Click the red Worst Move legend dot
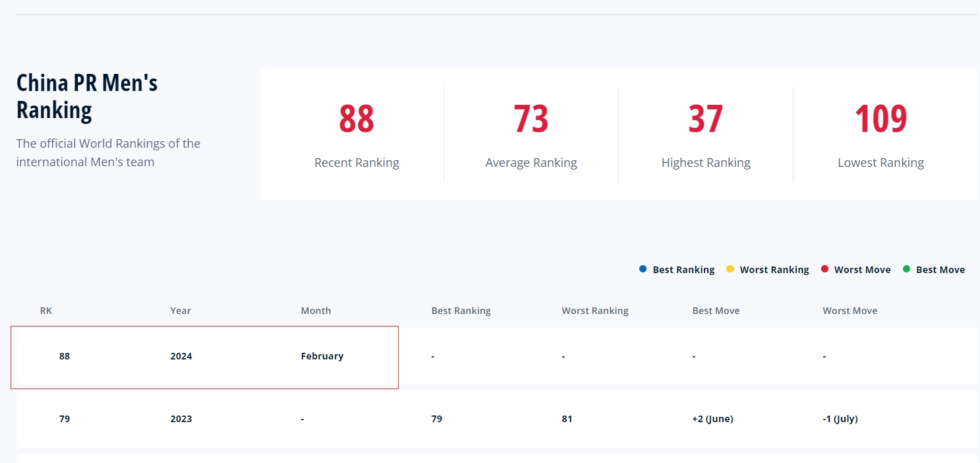The image size is (980, 463). pyautogui.click(x=824, y=269)
